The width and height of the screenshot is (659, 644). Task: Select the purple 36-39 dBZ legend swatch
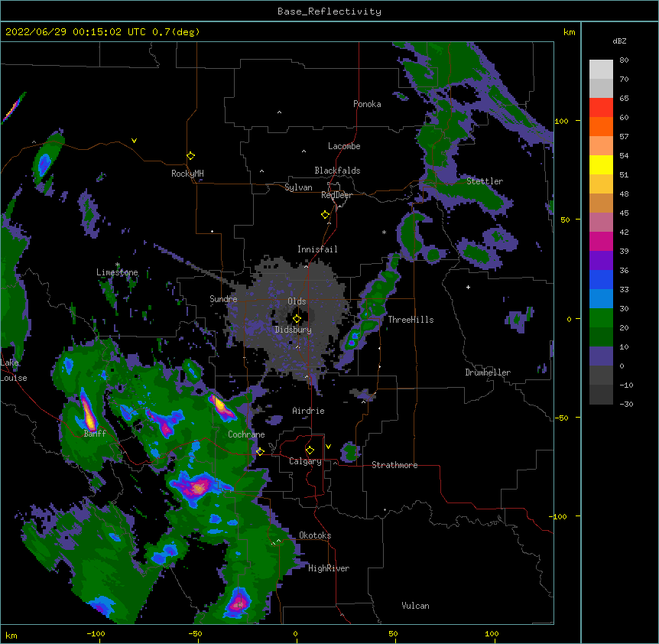tap(601, 261)
